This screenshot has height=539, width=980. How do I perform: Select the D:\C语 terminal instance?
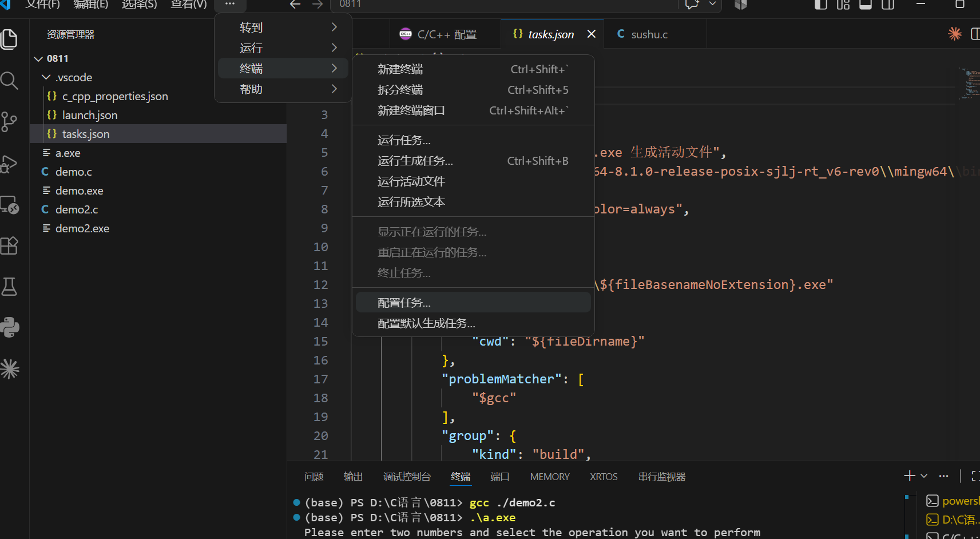953,520
